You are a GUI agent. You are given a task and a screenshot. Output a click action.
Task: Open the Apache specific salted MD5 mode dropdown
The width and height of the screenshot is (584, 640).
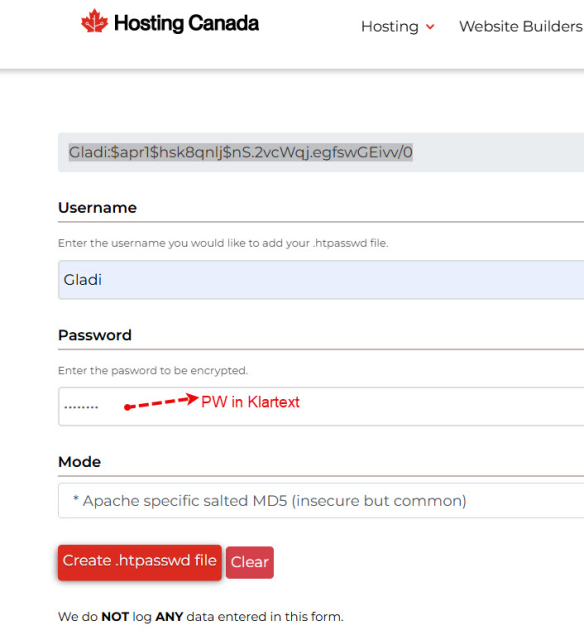(x=321, y=501)
